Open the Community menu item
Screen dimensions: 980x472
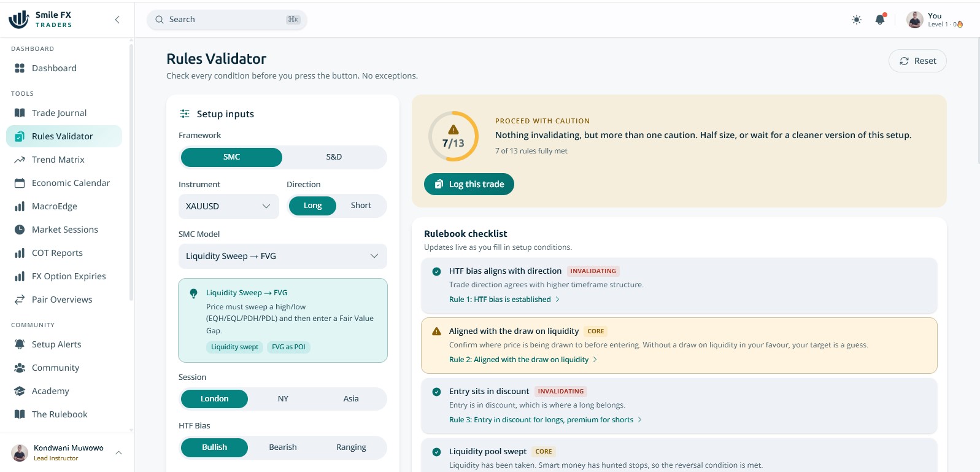(64, 368)
